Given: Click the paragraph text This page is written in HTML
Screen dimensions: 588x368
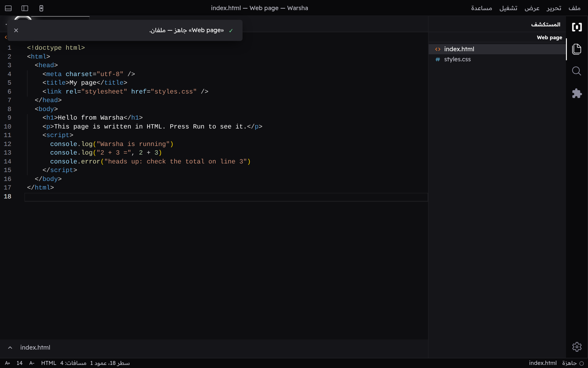Looking at the screenshot, I should [110, 127].
